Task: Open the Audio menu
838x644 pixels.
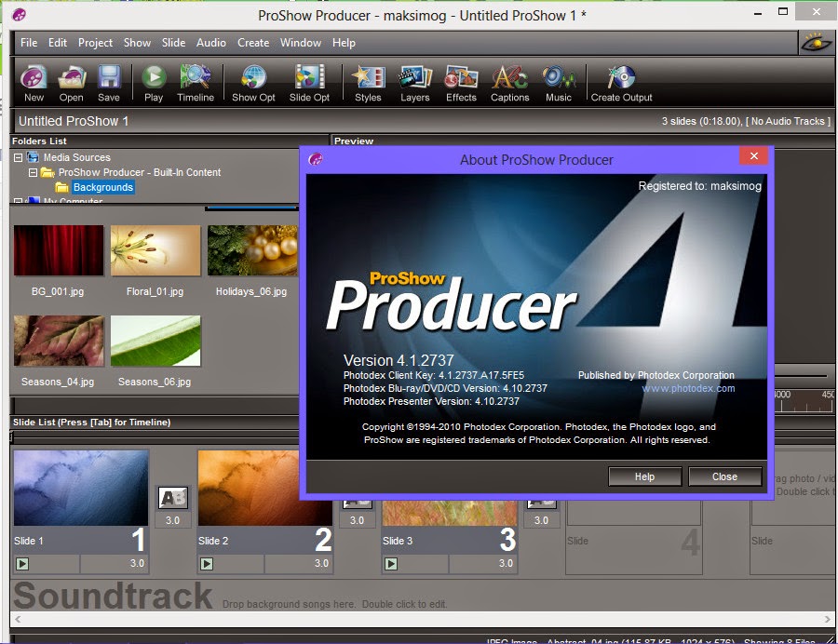Action: click(x=211, y=43)
